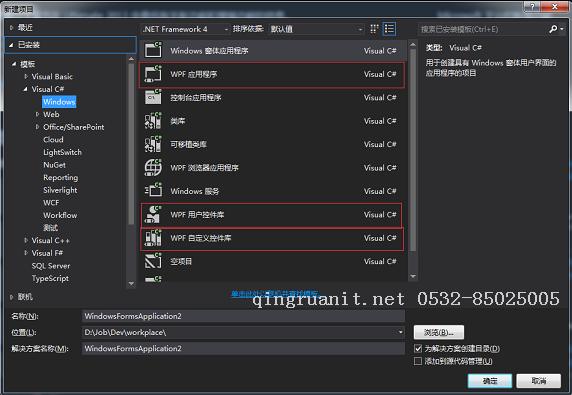
Task: Toggle 为解决方案创建目录 checkbox
Action: [x=418, y=348]
